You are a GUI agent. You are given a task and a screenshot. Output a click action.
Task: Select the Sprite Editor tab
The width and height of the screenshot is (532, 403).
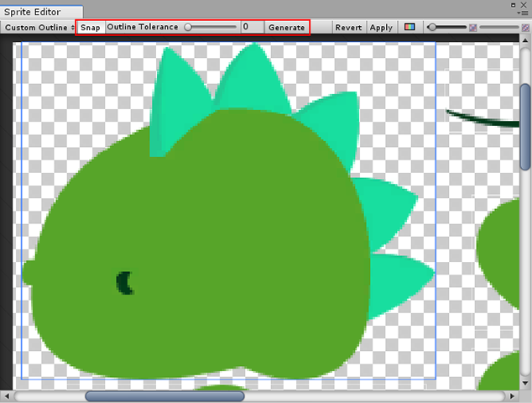coord(35,12)
